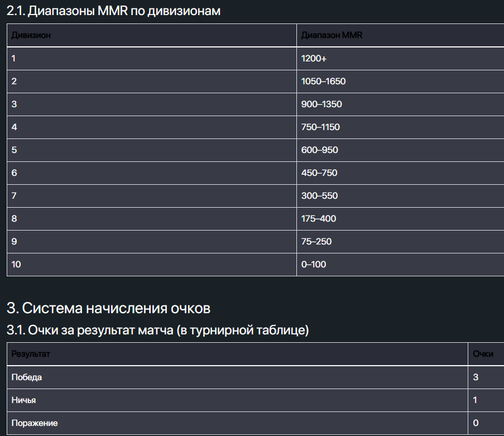Image resolution: width=504 pixels, height=436 pixels.
Task: Click the "75–250" MMR range cell
Action: [316, 242]
